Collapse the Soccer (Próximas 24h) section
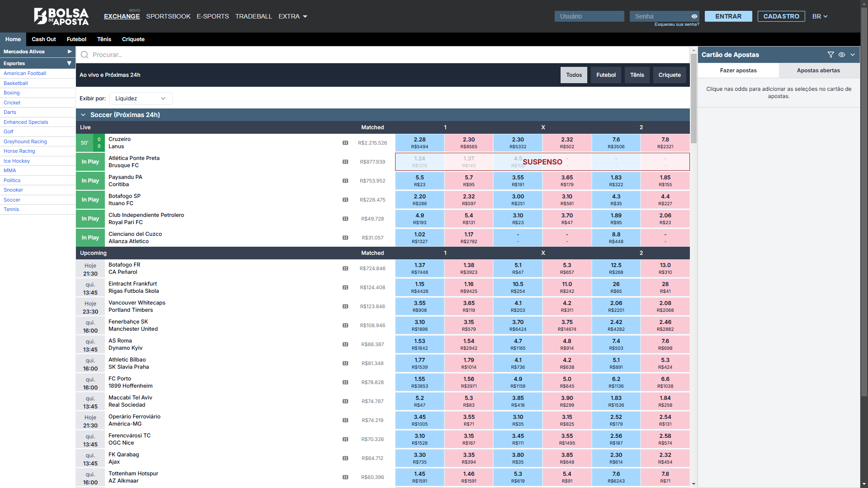The width and height of the screenshot is (868, 488). coord(83,115)
